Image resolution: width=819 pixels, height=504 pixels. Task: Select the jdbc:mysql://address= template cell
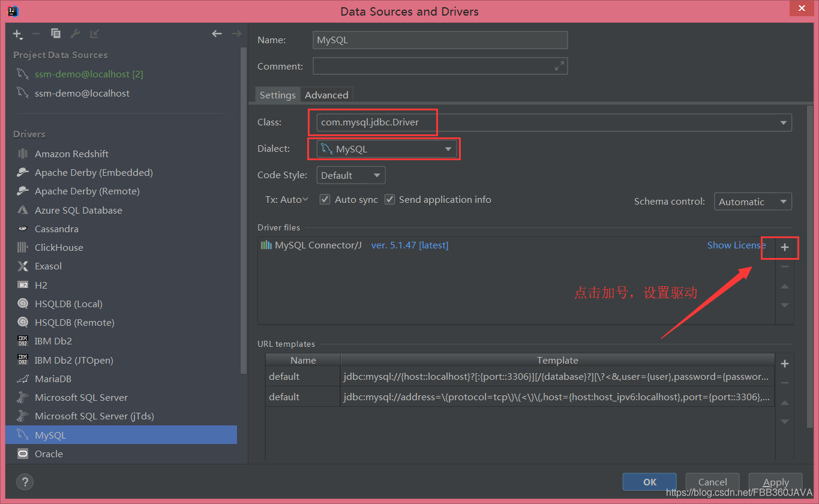[x=557, y=397]
